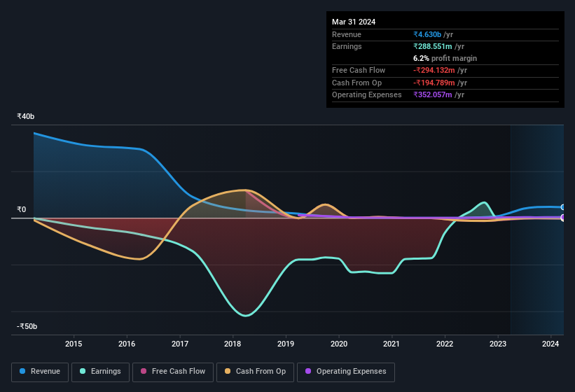Click the Revenue row label in tooltip
Image resolution: width=575 pixels, height=392 pixels.
pos(347,34)
